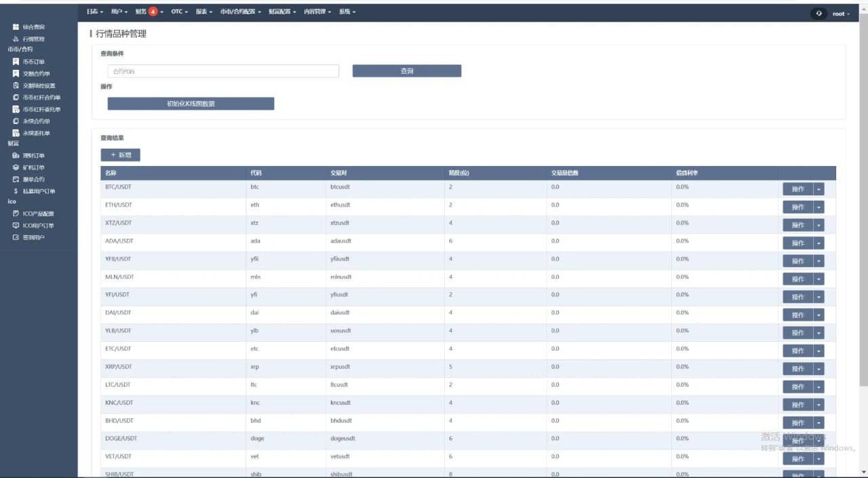Open the 系统 menu in top bar
The height and width of the screenshot is (478, 868).
coord(347,12)
